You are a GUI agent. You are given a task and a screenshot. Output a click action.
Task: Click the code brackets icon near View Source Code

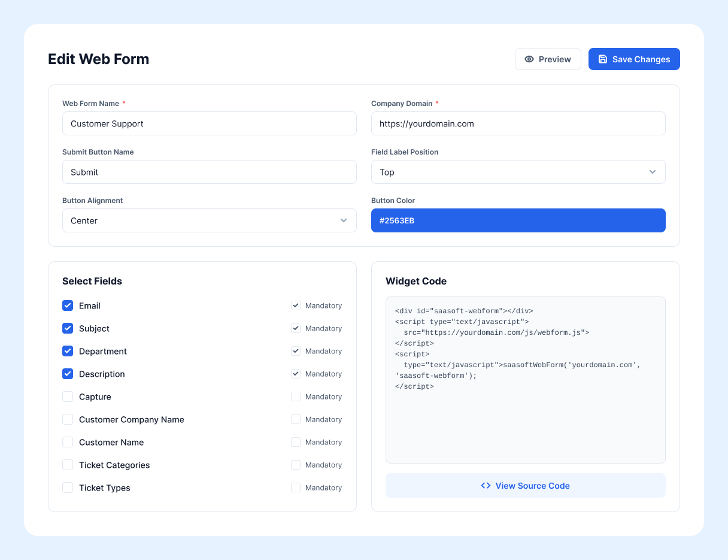[x=486, y=486]
